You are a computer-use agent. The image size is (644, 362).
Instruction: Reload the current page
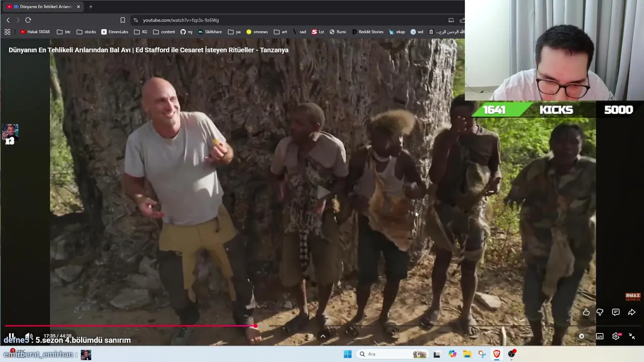pos(28,20)
